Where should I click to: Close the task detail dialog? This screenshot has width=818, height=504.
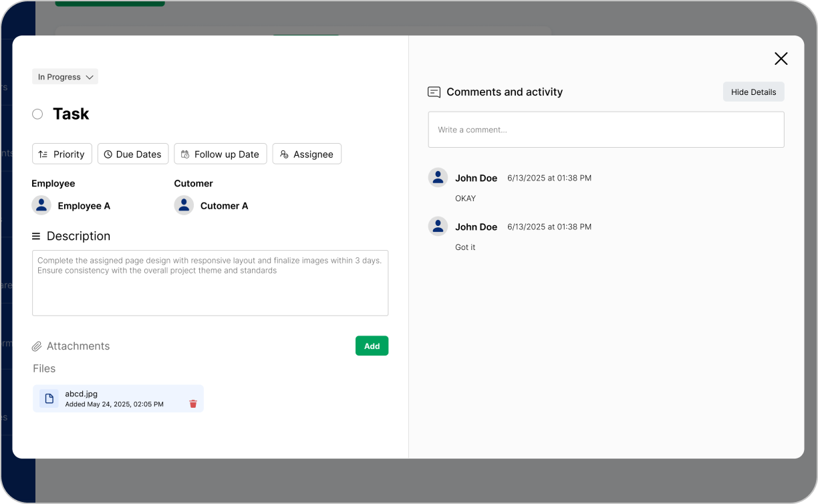pyautogui.click(x=781, y=59)
